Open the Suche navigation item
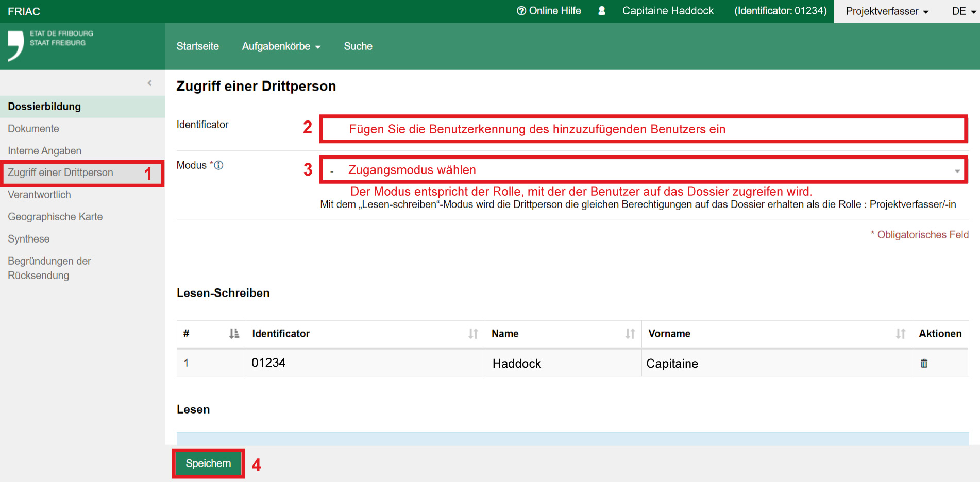Viewport: 980px width, 482px height. coord(358,46)
